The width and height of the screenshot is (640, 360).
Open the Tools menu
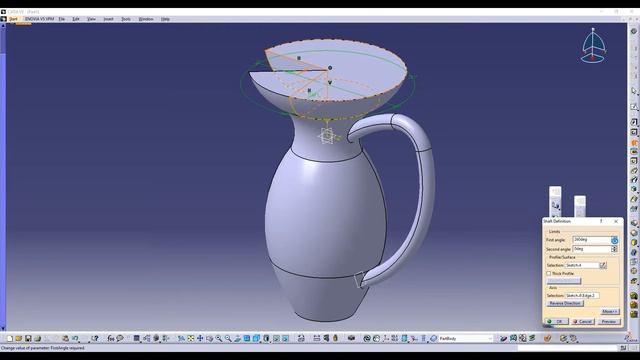pos(126,19)
